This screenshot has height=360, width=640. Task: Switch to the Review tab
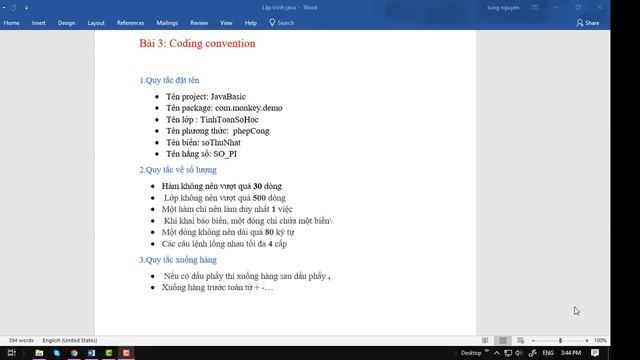click(199, 23)
